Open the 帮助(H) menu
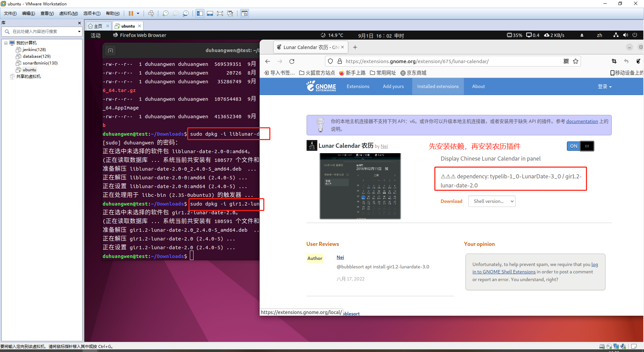 click(113, 13)
